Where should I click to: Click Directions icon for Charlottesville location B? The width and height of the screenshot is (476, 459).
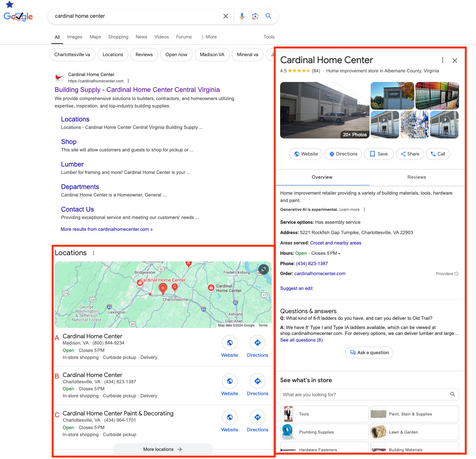[x=258, y=381]
